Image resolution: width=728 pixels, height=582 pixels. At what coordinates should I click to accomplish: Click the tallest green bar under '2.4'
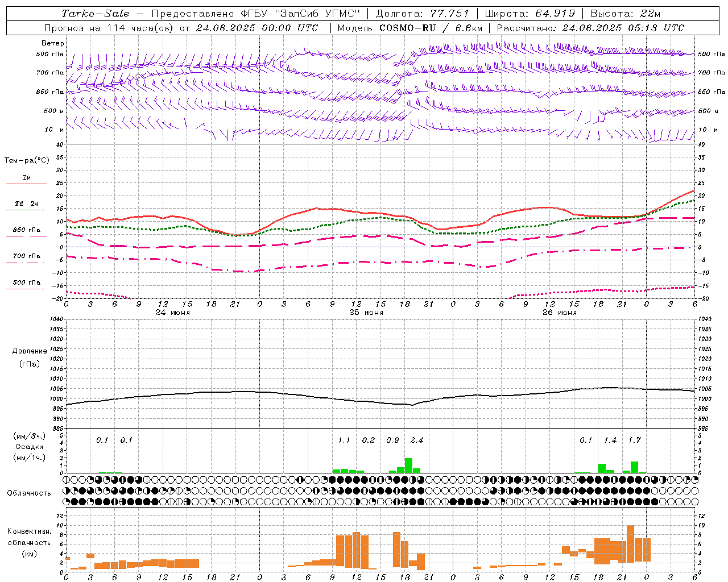pos(408,465)
